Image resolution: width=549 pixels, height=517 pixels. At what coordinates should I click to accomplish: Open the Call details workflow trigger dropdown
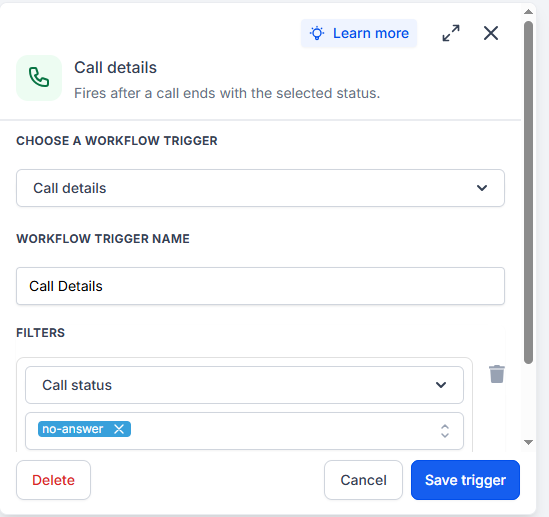(x=260, y=188)
